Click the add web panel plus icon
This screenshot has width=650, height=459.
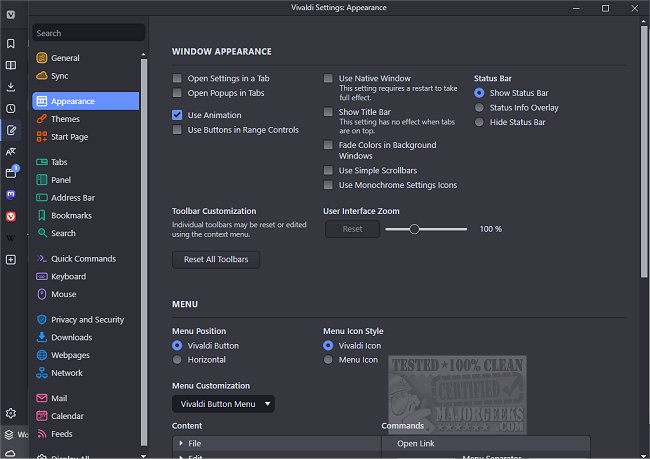[x=11, y=260]
